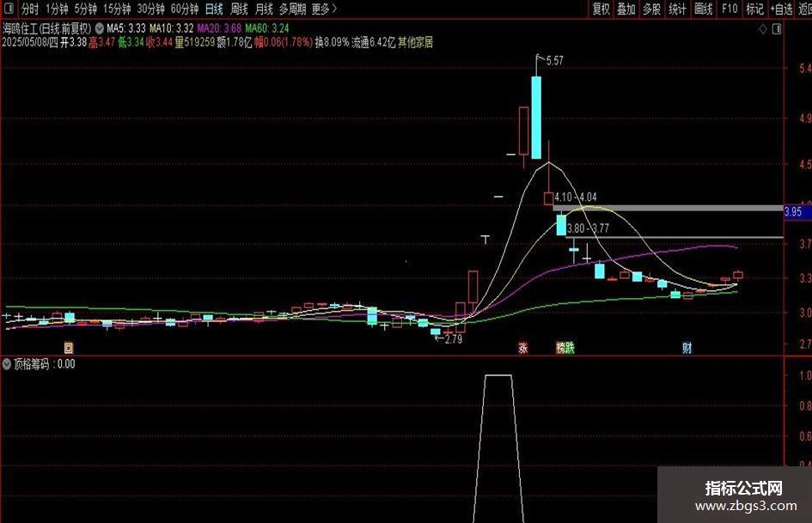Click the 流通6.42亿 float text
The image size is (812, 523).
tap(374, 42)
